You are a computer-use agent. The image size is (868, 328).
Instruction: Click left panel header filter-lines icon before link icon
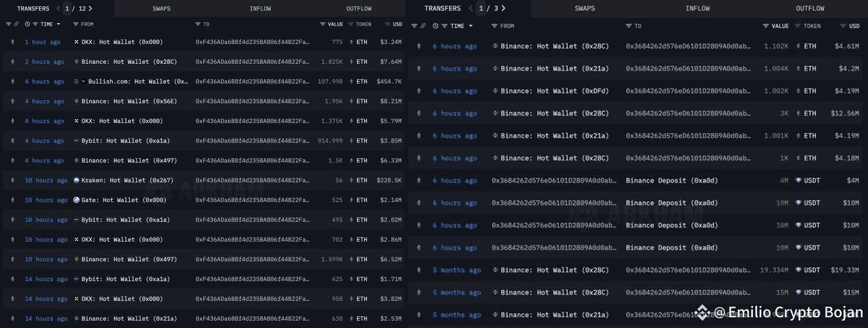click(8, 24)
